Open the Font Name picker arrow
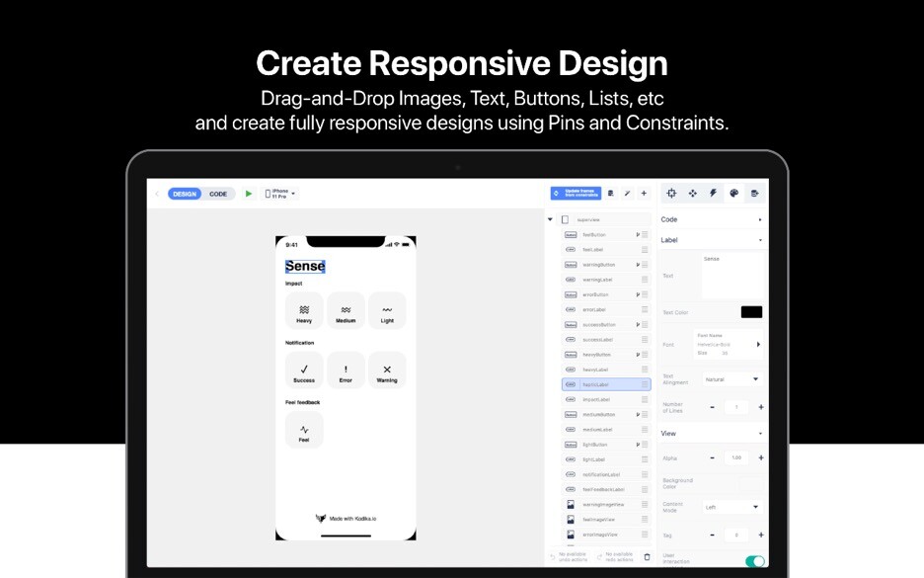The height and width of the screenshot is (578, 924). pos(758,345)
